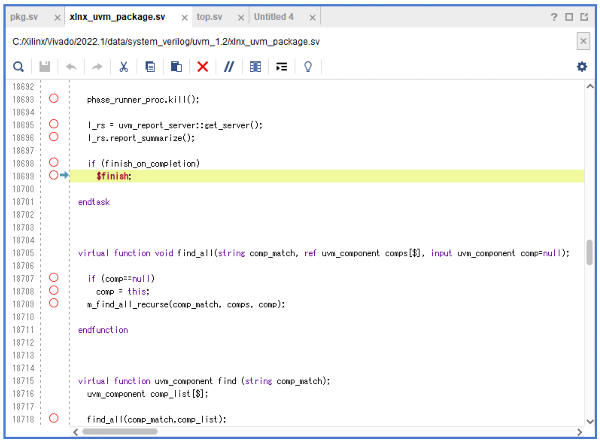Click the light bulb language templates icon

(x=308, y=67)
